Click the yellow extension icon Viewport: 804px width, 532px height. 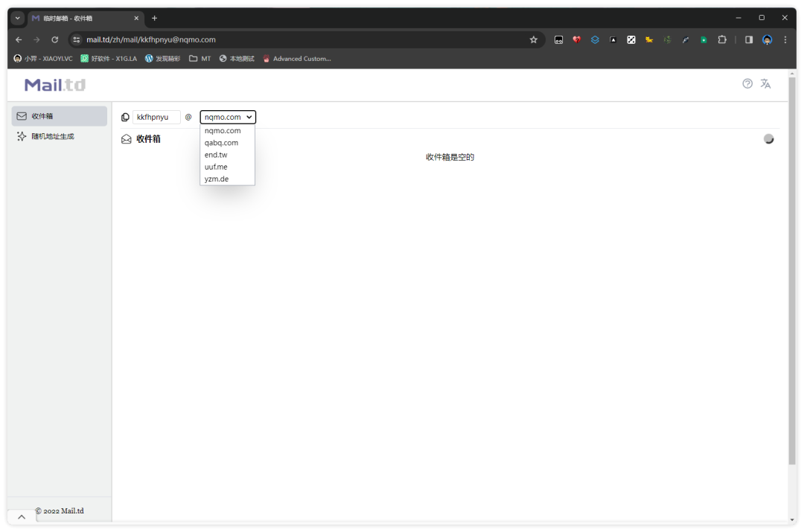(649, 39)
